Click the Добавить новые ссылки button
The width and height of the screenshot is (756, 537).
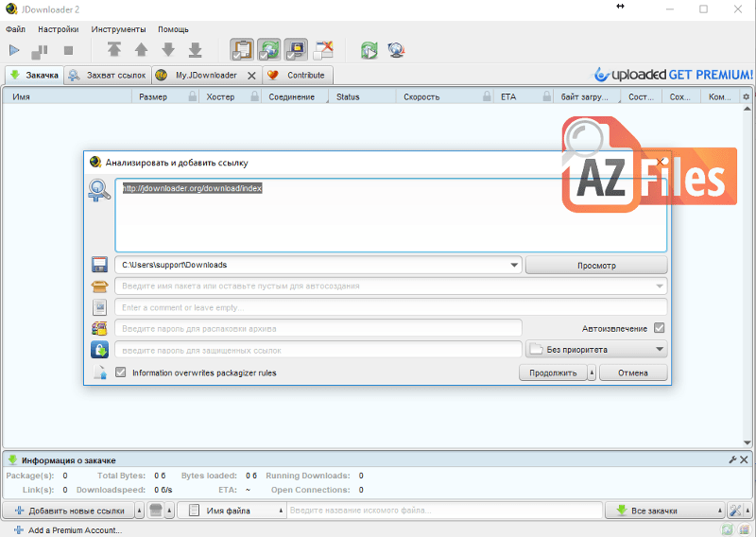pyautogui.click(x=69, y=511)
